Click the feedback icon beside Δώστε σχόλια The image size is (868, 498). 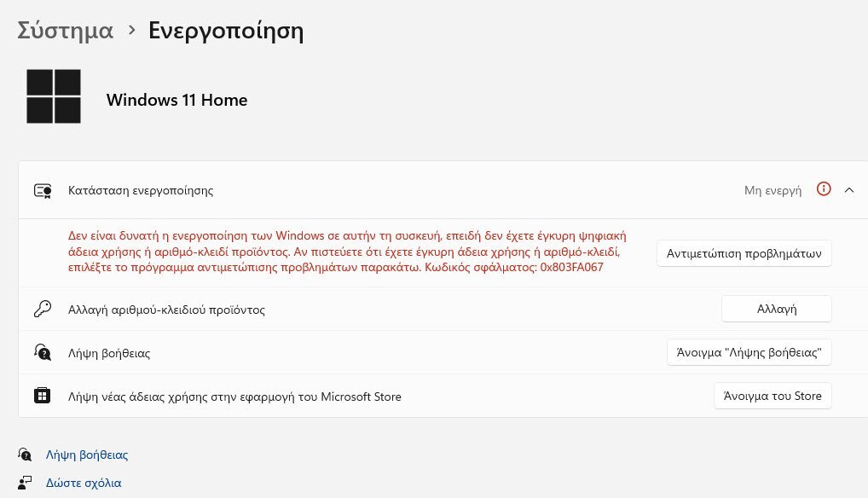click(25, 483)
